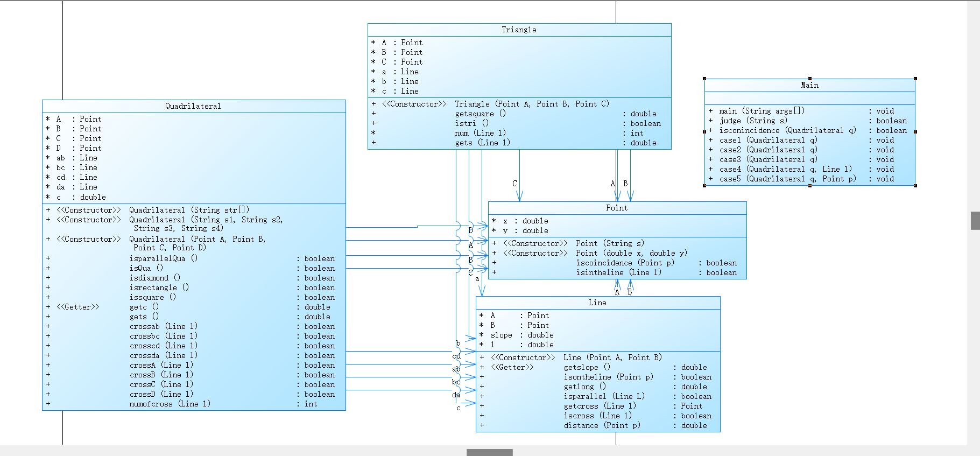The height and width of the screenshot is (456, 980).
Task: Click main (String args[]) in Main
Action: click(809, 111)
